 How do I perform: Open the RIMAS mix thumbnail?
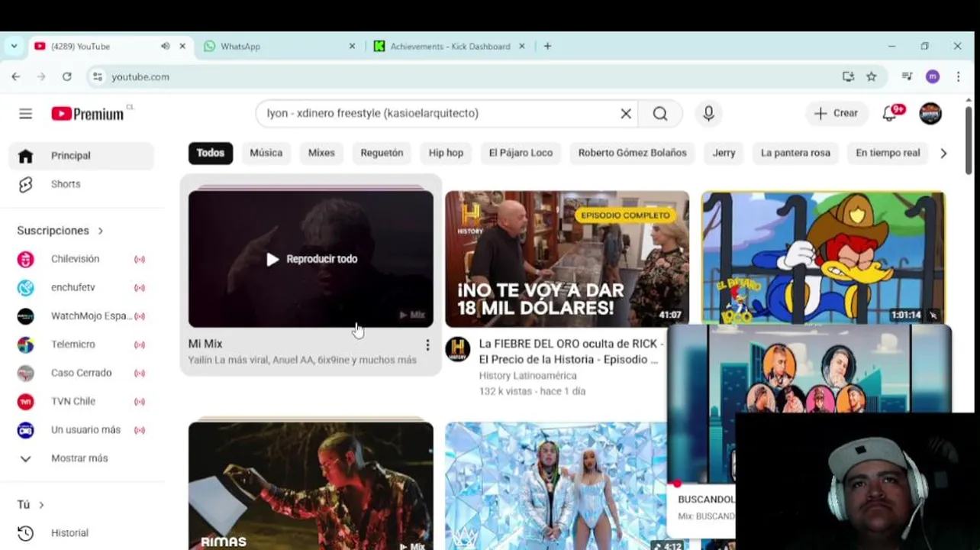(311, 486)
